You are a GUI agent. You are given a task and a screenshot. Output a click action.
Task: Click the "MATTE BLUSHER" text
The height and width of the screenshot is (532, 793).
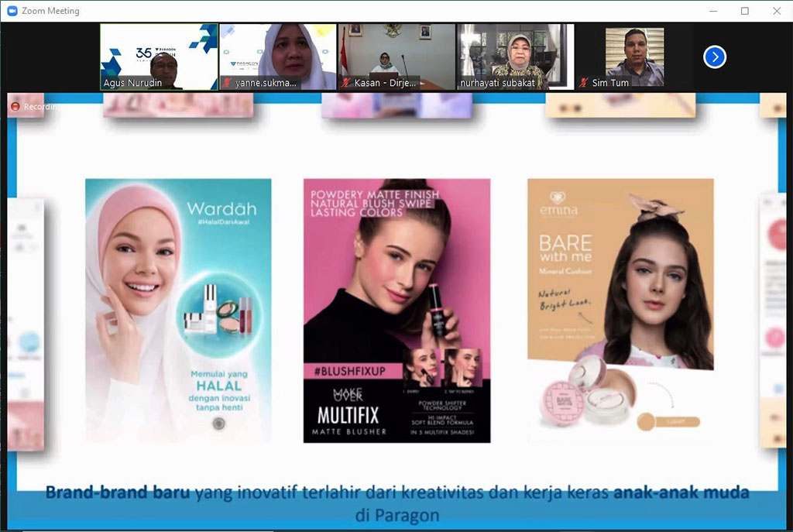[349, 432]
